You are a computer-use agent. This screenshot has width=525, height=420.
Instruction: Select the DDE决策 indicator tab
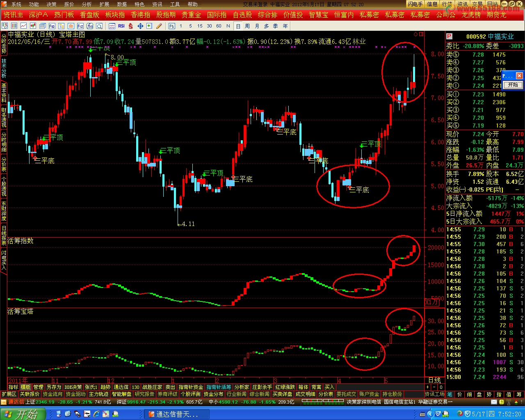(x=73, y=387)
